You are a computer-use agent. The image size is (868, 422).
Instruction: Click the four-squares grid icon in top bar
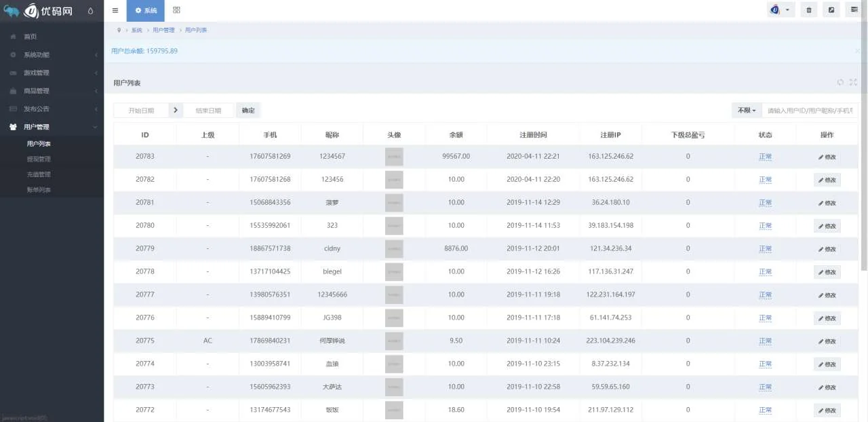(176, 10)
